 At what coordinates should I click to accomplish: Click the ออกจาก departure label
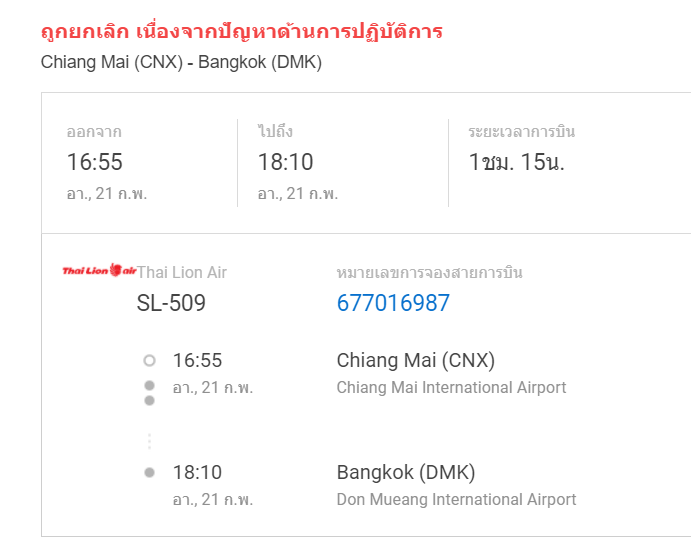94,132
